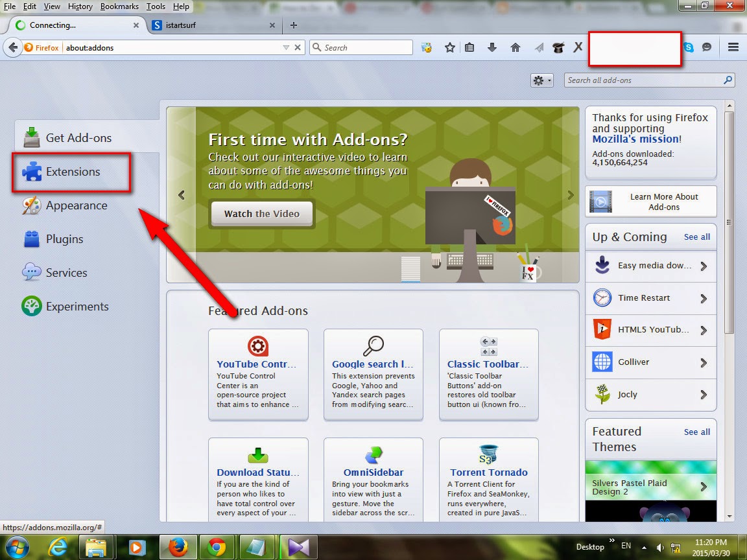Open the Edit menu
This screenshot has width=747, height=560.
(x=30, y=6)
